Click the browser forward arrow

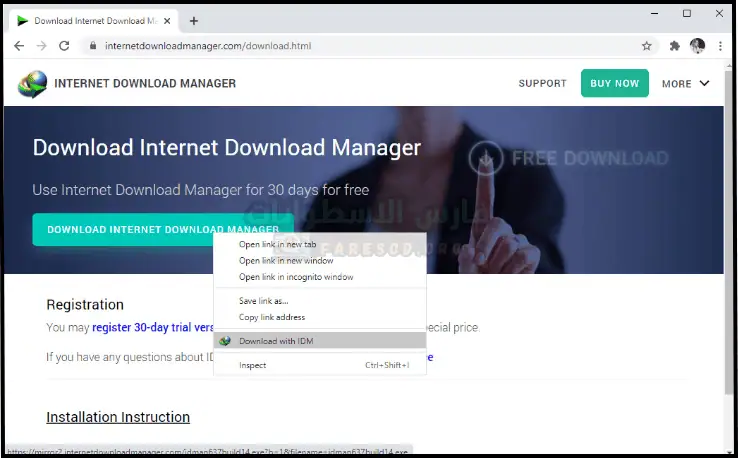41,46
